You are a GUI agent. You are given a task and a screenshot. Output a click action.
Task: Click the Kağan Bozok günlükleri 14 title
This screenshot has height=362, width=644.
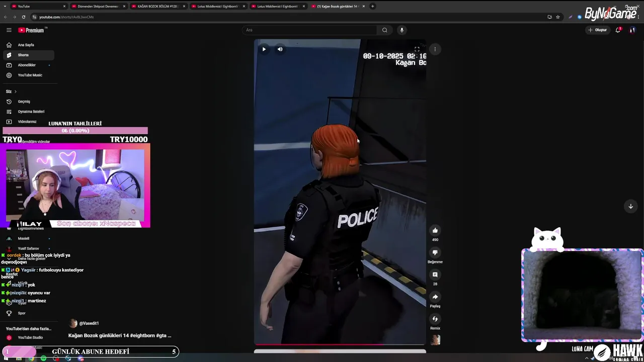120,335
